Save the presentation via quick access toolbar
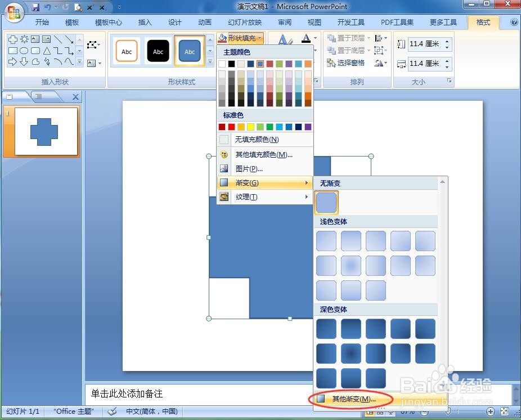The image size is (521, 420). coord(35,7)
